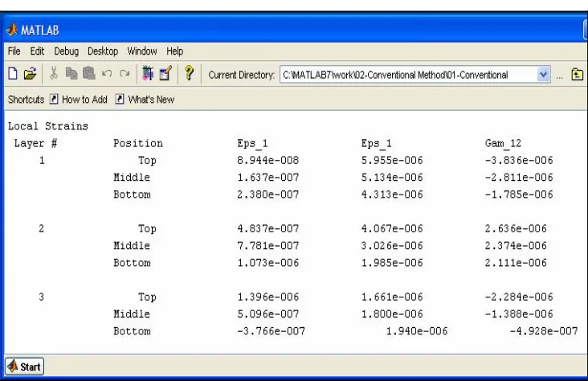Click the New M-file icon
Viewport: 588px width, 381px height.
tap(13, 73)
